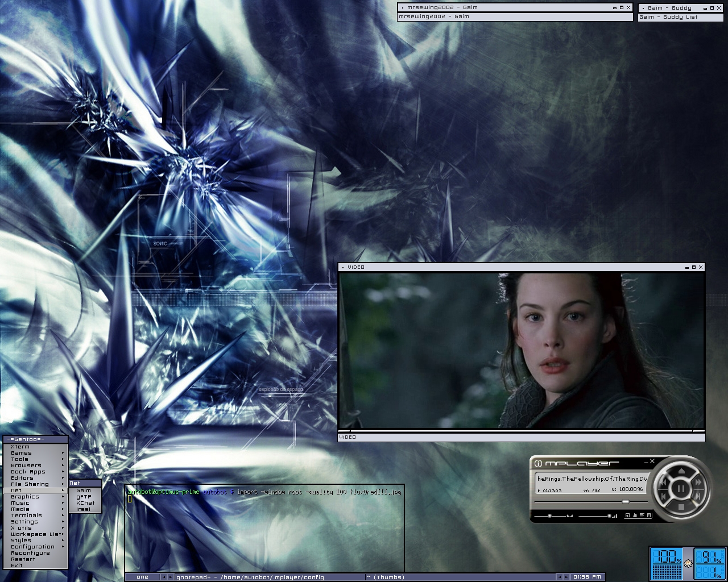Image resolution: width=728 pixels, height=582 pixels.
Task: Maximize the Video window
Action: tap(694, 267)
